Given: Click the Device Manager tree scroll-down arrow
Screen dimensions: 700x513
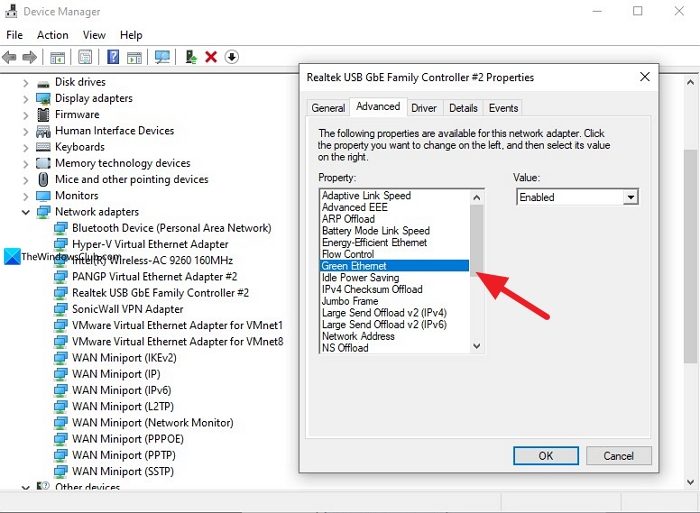Looking at the screenshot, I should 691,482.
